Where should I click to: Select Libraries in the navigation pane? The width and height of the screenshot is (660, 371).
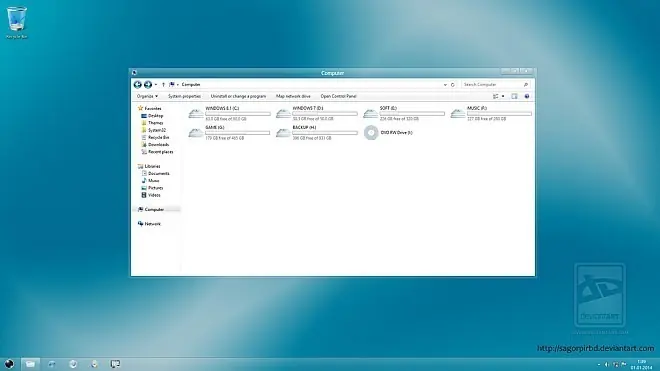(x=149, y=166)
